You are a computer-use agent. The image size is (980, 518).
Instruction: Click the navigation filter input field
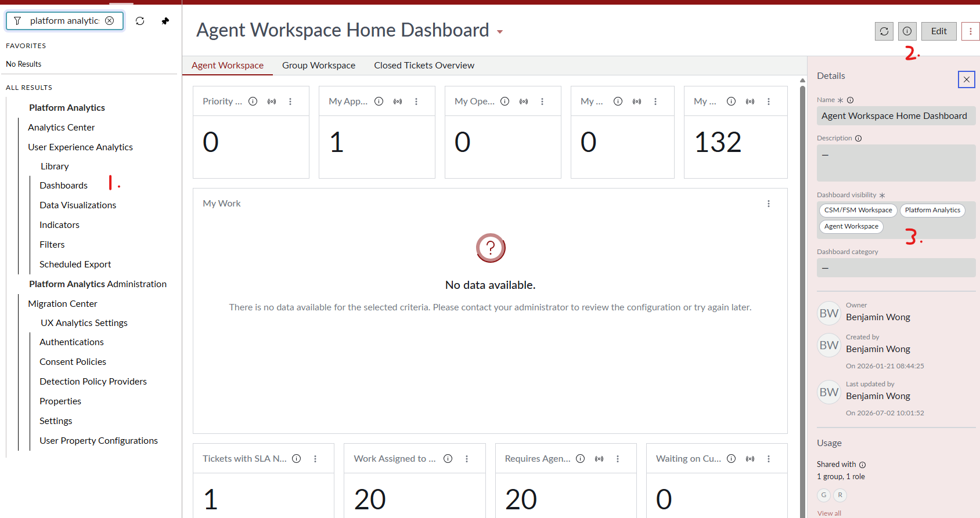64,21
